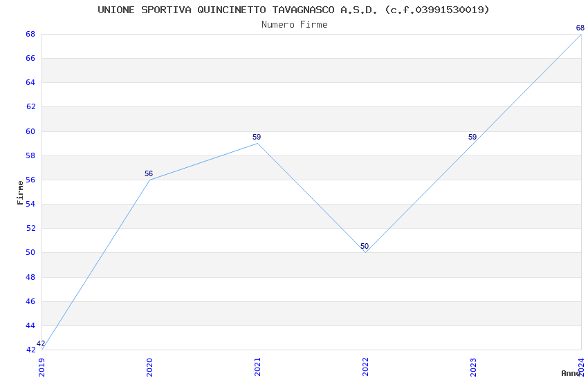Click the y-axis tick label 62

click(30, 106)
